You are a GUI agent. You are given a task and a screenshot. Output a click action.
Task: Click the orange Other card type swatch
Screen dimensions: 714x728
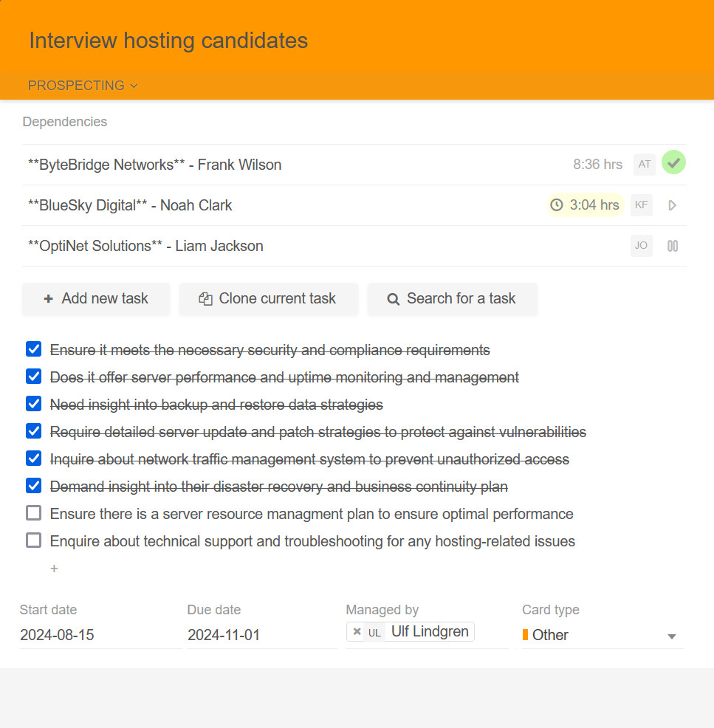(526, 635)
